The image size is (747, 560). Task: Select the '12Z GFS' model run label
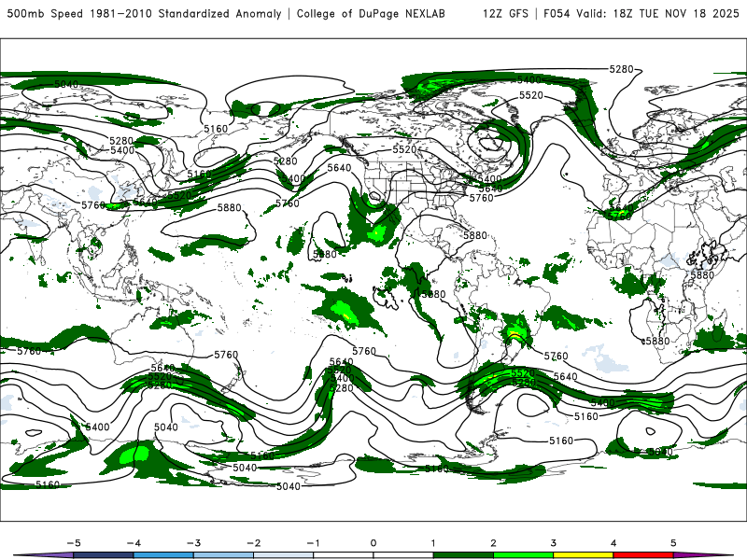(x=505, y=13)
